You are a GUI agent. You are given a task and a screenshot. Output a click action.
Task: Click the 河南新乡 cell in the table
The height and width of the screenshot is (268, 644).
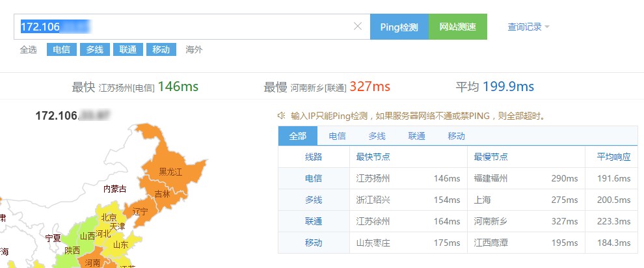point(490,221)
